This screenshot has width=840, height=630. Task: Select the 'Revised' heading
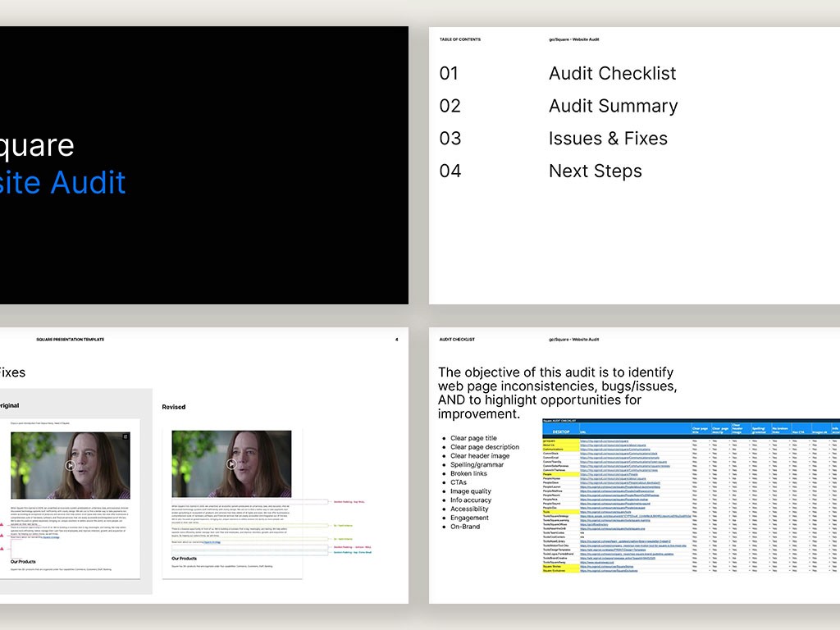click(x=174, y=407)
